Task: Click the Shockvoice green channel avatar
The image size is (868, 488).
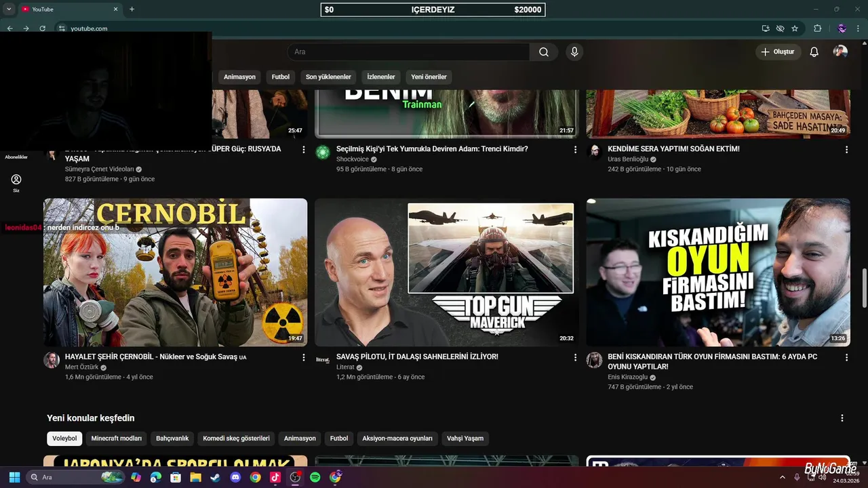Action: pos(323,152)
